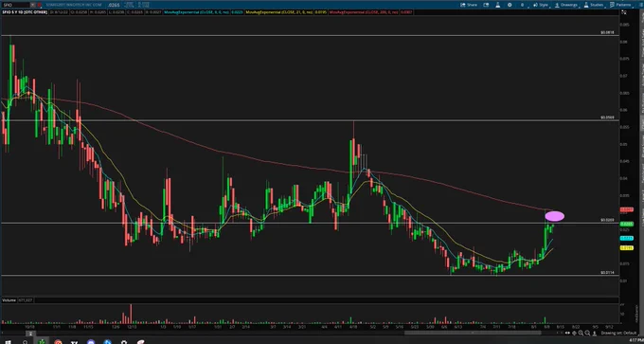Open the Chrome taskbar icon
This screenshot has height=344, width=644.
pyautogui.click(x=58, y=341)
